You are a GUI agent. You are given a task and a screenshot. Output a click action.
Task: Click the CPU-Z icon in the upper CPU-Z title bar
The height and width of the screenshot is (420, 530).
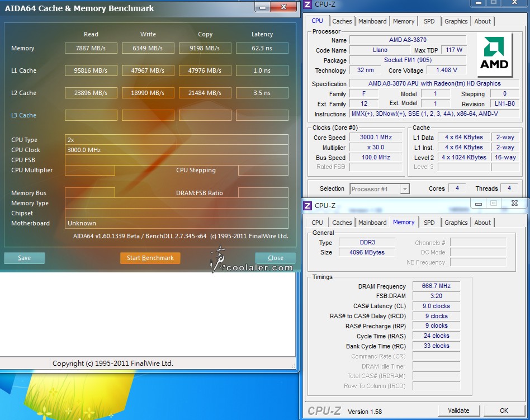pos(307,4)
